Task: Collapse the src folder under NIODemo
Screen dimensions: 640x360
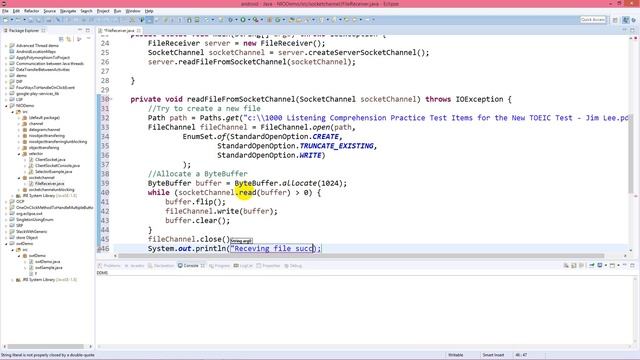Action: click(x=13, y=112)
